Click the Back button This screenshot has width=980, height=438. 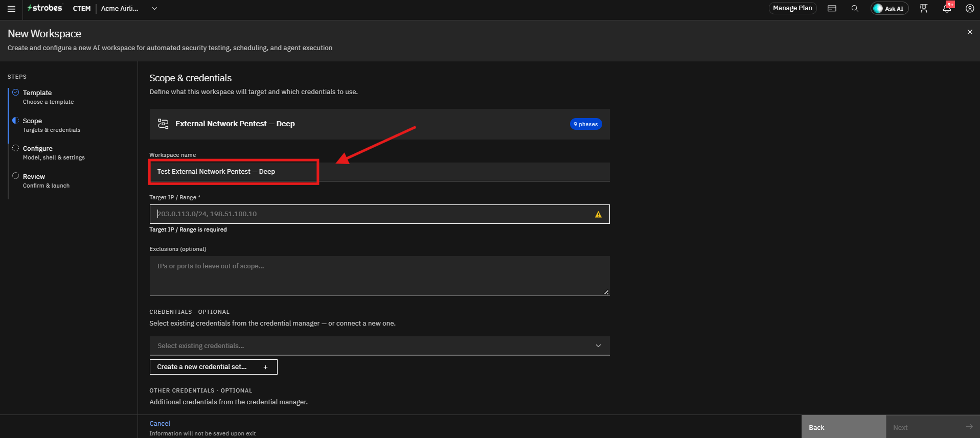pyautogui.click(x=844, y=427)
